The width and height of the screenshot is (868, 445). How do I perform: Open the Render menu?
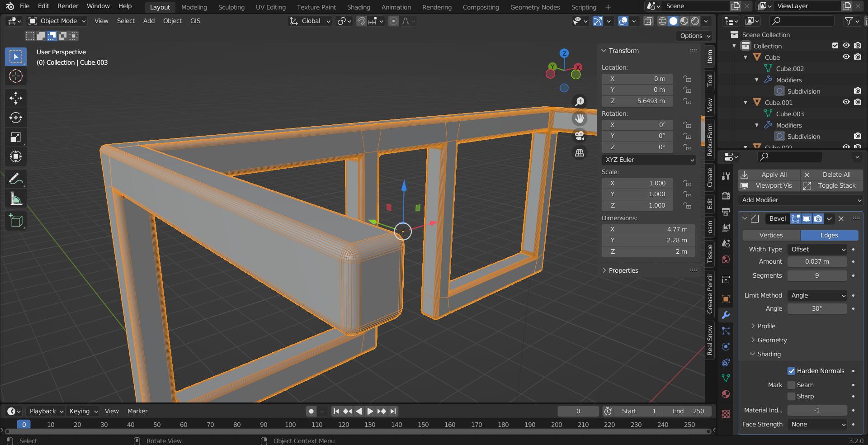68,6
